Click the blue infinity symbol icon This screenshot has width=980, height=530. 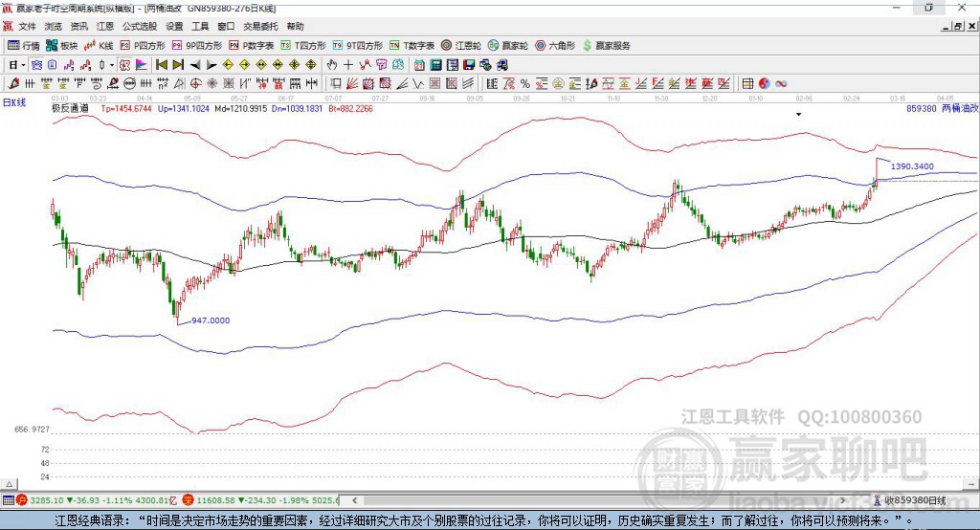[781, 84]
